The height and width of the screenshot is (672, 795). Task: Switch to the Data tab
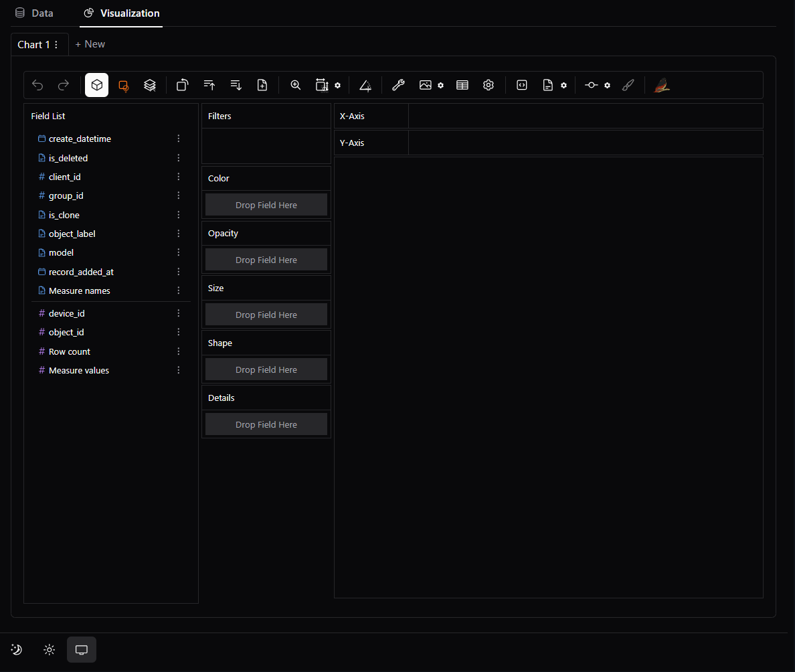tap(34, 13)
